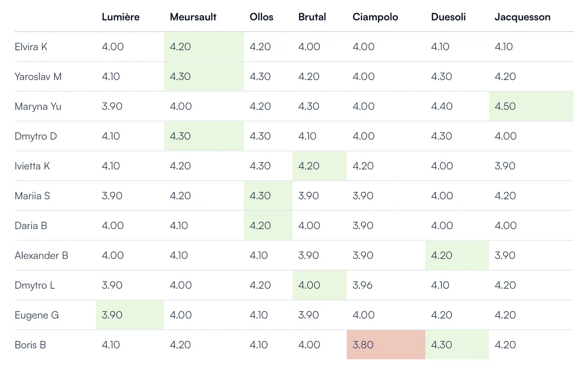
Task: Click the Jacquesson column header
Action: pos(522,17)
